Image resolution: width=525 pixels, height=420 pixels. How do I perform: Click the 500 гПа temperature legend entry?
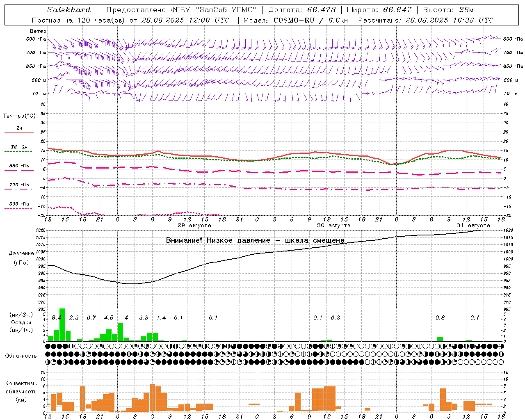click(19, 204)
